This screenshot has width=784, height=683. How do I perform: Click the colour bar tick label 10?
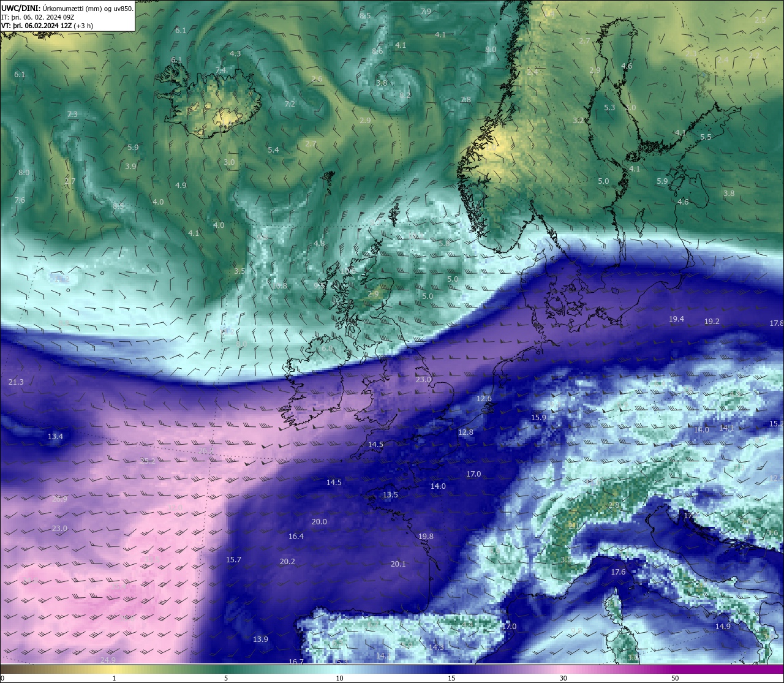339,678
